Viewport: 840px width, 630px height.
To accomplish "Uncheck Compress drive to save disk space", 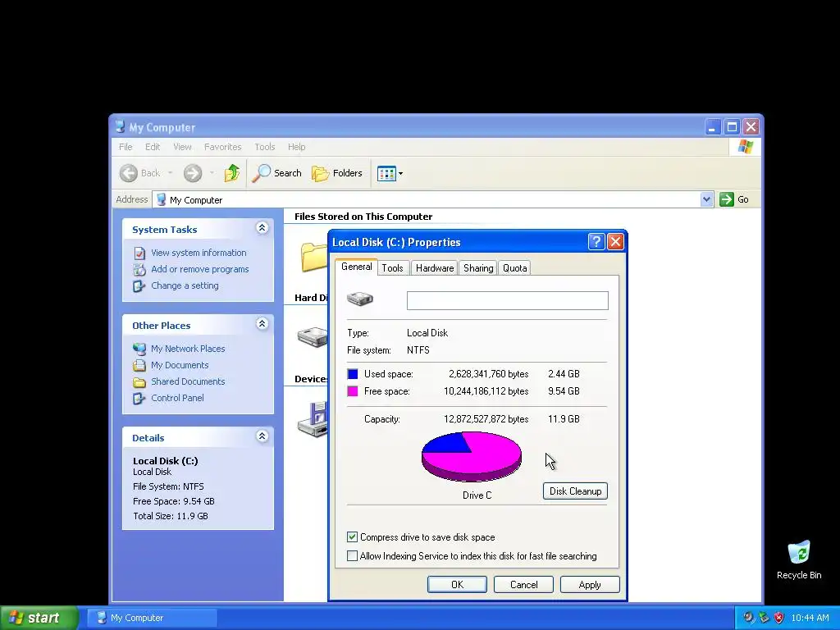I will tap(352, 536).
